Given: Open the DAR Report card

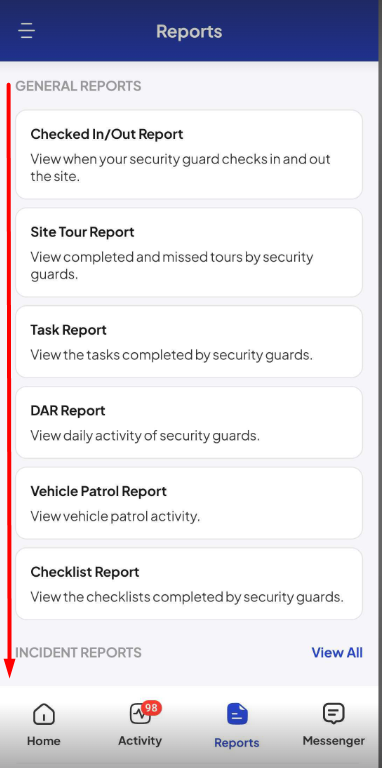Looking at the screenshot, I should [x=189, y=422].
